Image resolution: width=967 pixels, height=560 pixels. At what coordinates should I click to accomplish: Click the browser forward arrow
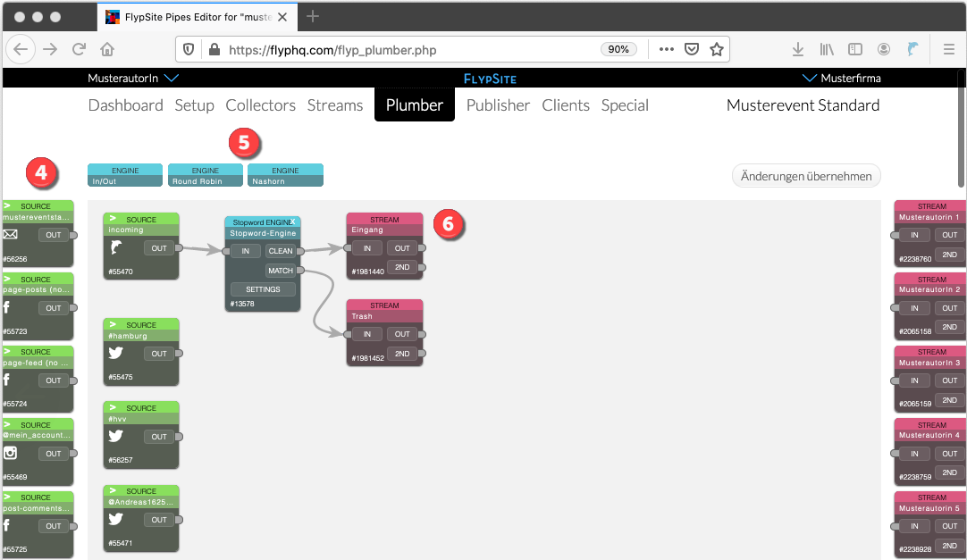coord(50,49)
